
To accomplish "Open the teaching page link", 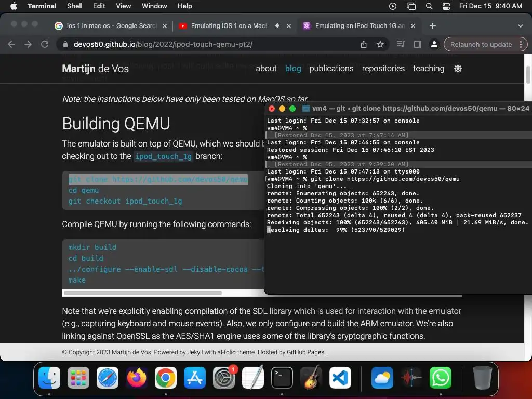I will click(x=429, y=69).
